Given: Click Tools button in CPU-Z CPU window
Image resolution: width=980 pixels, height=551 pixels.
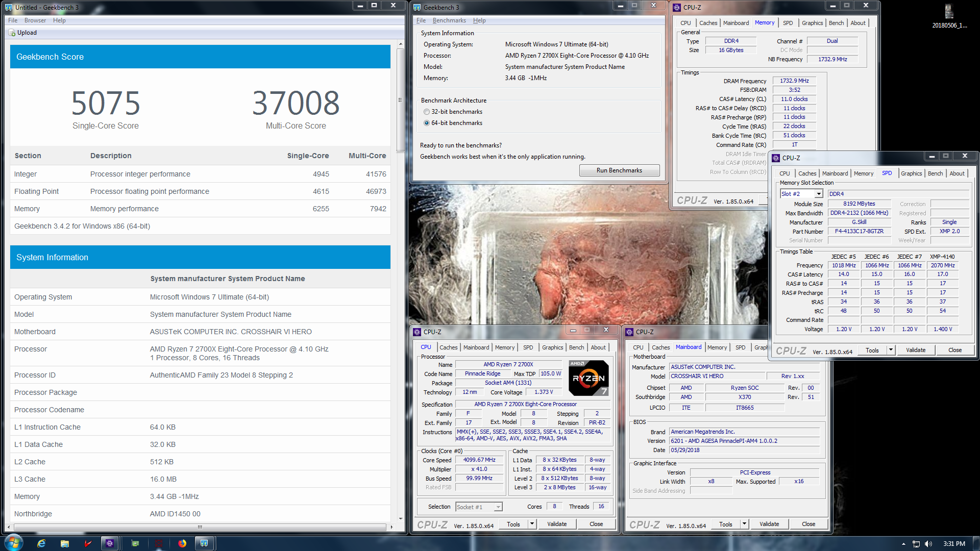Looking at the screenshot, I should pyautogui.click(x=513, y=524).
